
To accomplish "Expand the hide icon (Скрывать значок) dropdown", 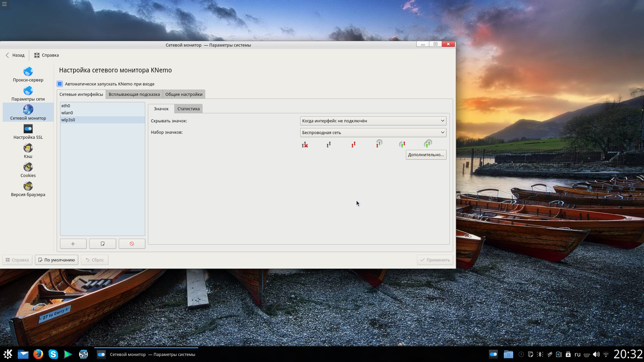I will pos(373,121).
